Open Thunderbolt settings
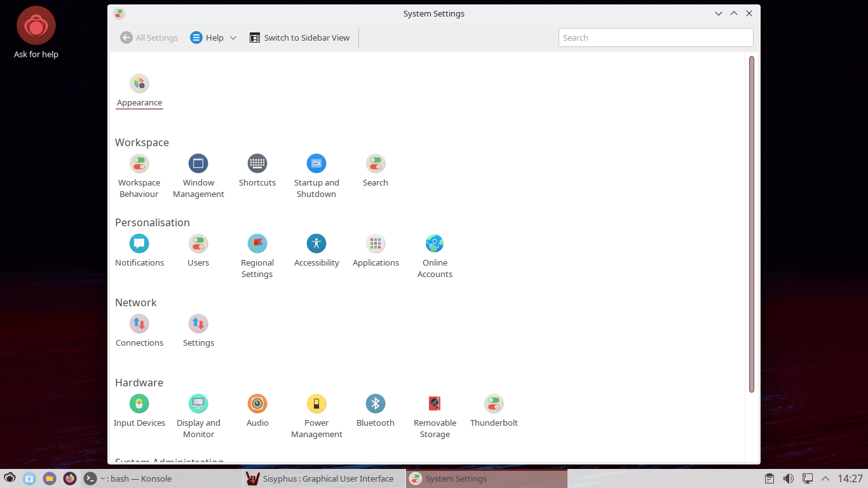The width and height of the screenshot is (868, 488). pyautogui.click(x=494, y=411)
